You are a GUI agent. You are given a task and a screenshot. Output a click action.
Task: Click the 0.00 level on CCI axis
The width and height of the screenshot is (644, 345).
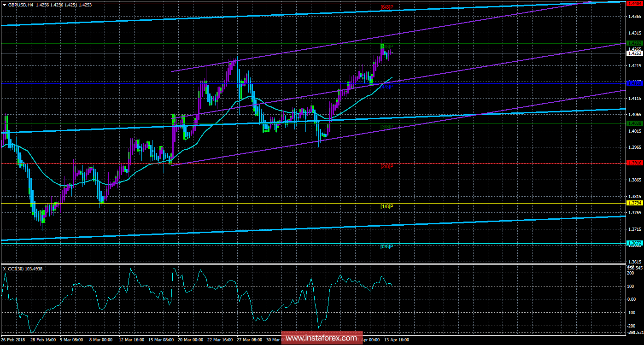pos(632,299)
